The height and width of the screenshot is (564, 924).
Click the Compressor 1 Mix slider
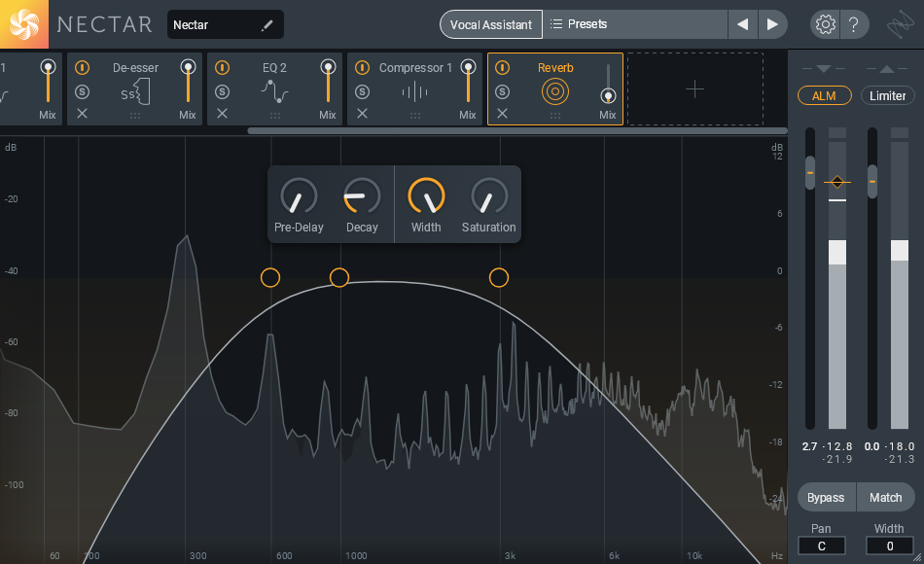(469, 82)
